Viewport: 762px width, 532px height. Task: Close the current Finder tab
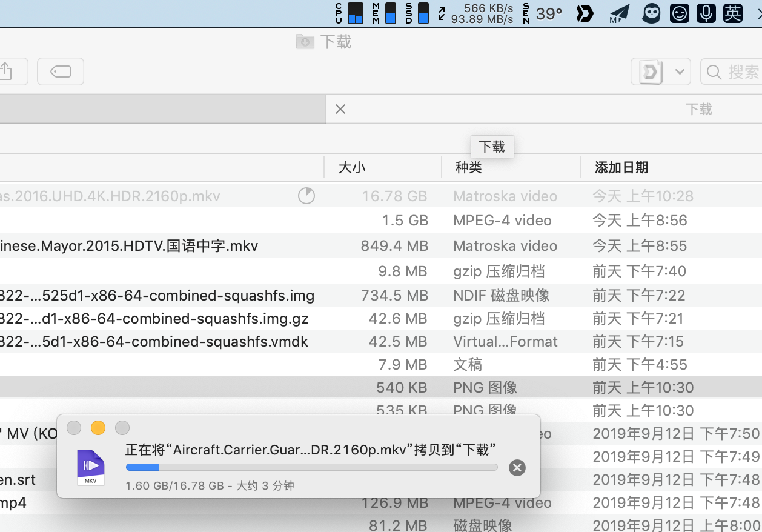coord(340,109)
